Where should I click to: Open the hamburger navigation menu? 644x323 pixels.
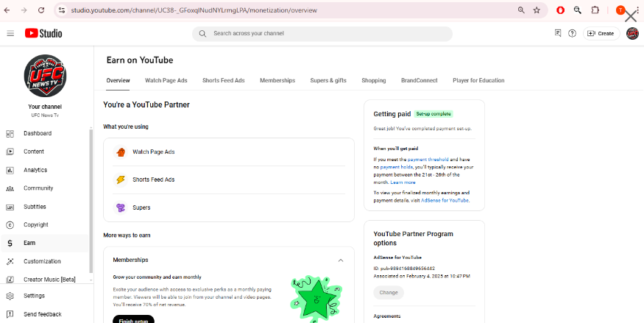click(10, 33)
